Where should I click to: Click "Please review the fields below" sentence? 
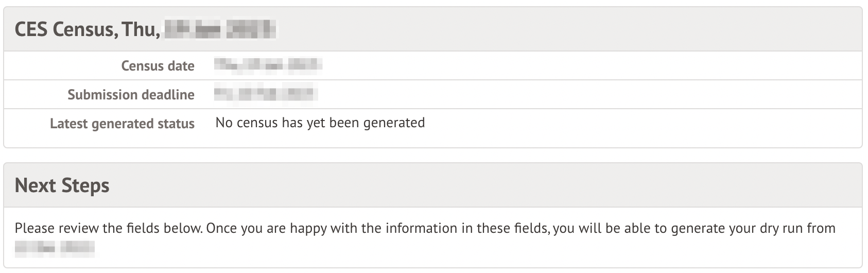click(108, 228)
